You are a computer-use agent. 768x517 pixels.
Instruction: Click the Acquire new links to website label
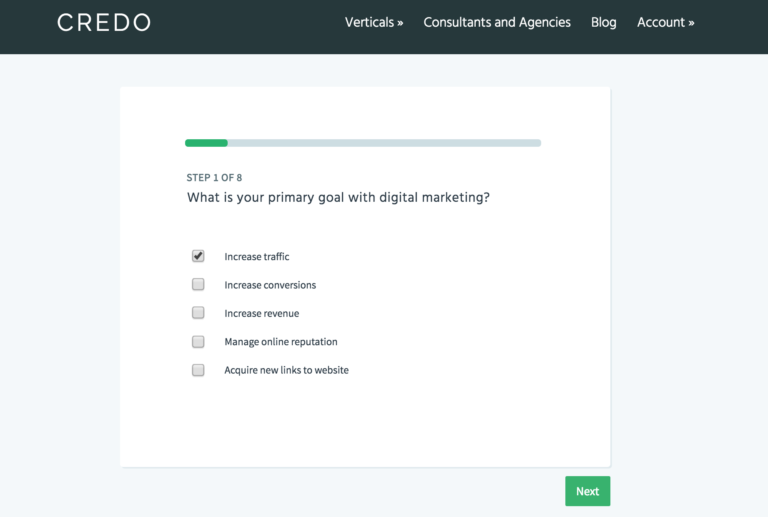pos(287,370)
